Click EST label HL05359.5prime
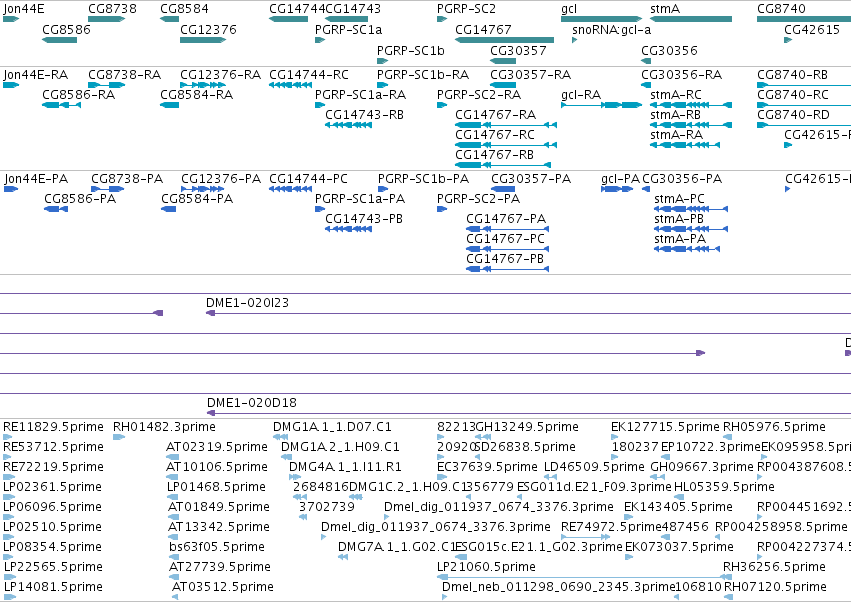The image size is (851, 602). (724, 487)
